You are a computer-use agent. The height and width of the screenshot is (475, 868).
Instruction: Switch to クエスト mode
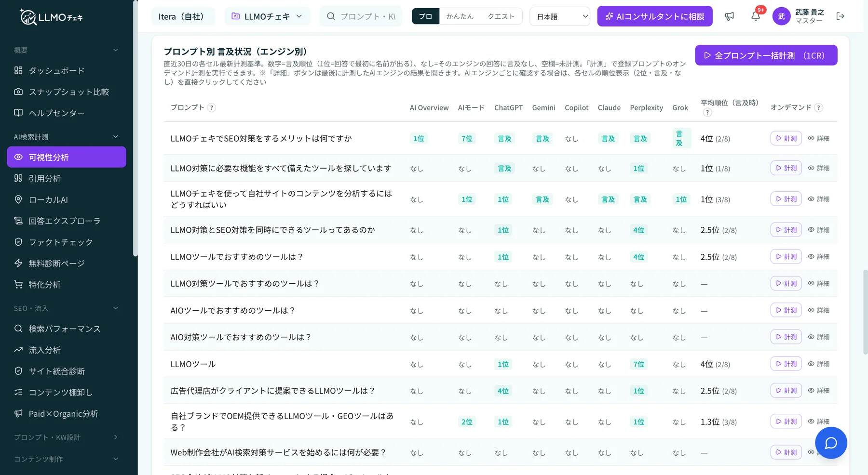click(501, 16)
